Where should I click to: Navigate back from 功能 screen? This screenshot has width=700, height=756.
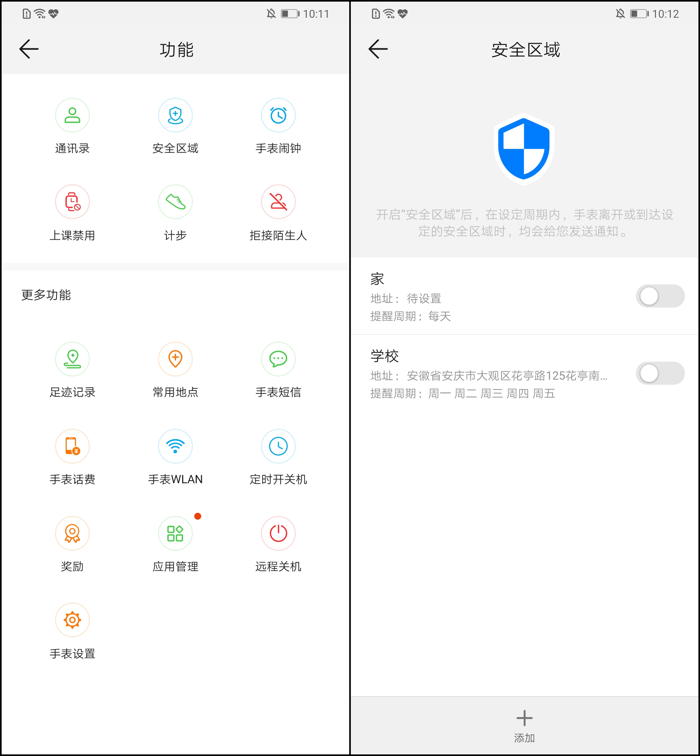coord(30,49)
